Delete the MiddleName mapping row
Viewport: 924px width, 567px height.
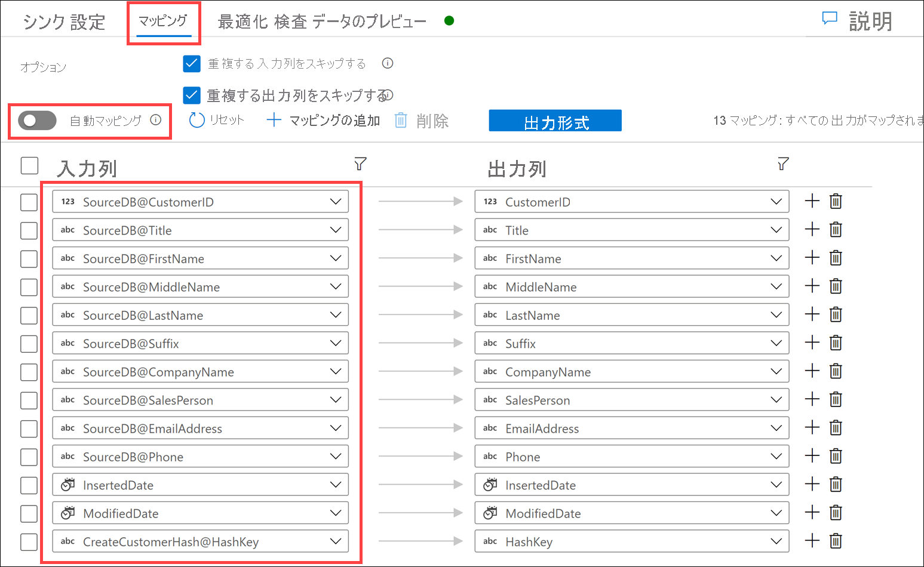coord(836,286)
